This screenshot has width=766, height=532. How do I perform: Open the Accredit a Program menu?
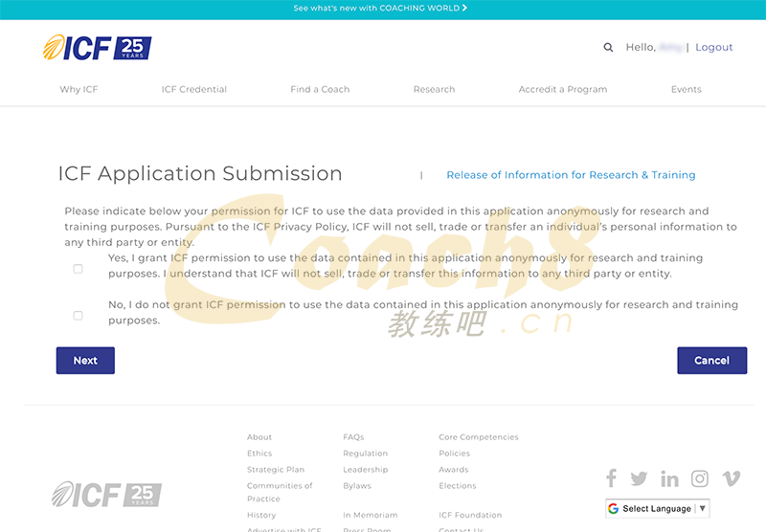[x=563, y=89]
